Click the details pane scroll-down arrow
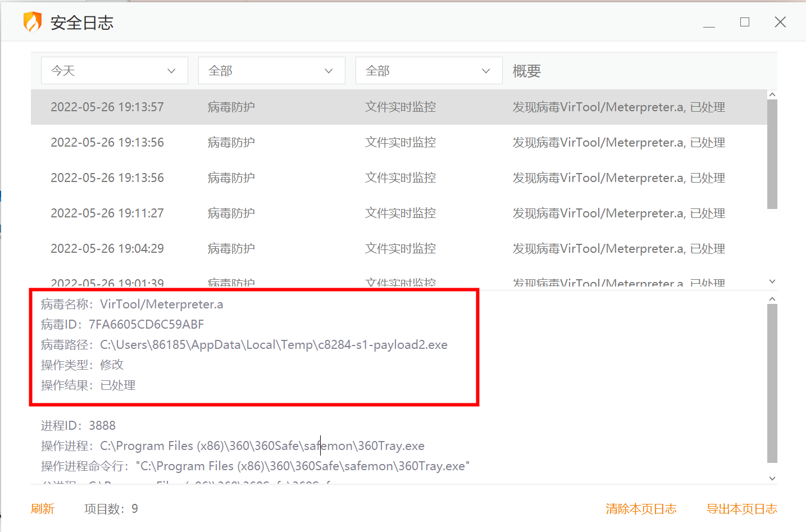This screenshot has width=806, height=532. (772, 478)
